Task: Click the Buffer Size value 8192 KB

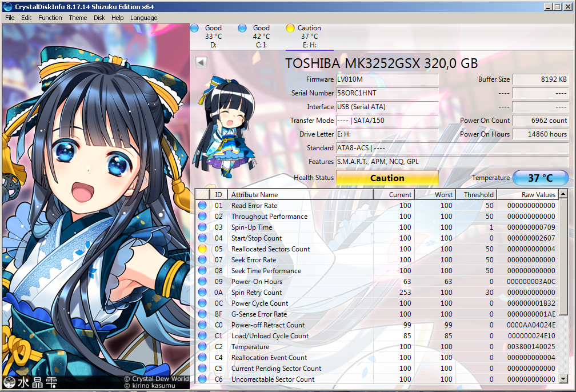Action: click(541, 79)
